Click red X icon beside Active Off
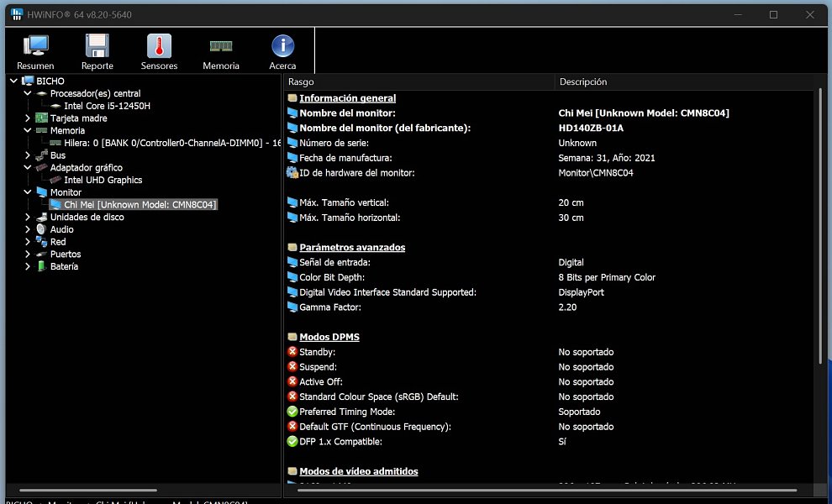 tap(292, 381)
